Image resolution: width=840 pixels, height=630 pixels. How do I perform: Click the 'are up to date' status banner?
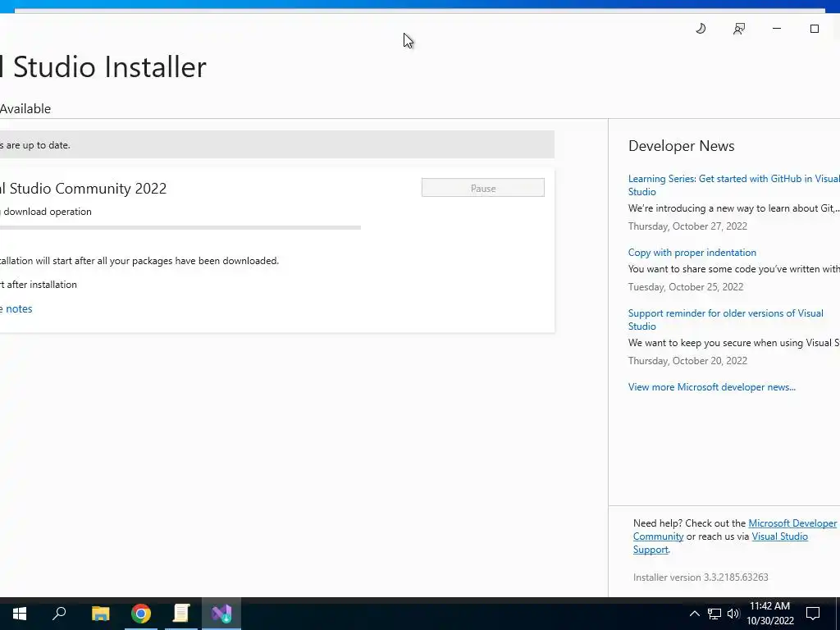tap(277, 144)
